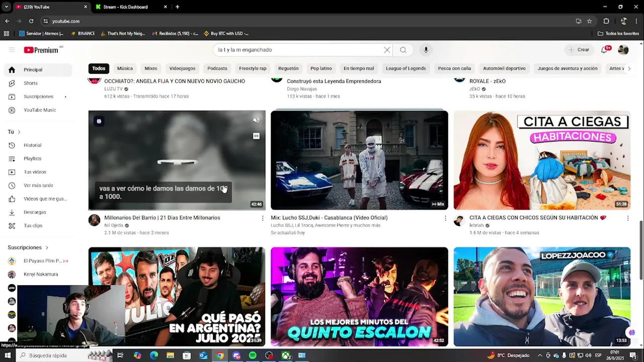Open the LUZU TV channel link
This screenshot has height=362, width=644.
[x=113, y=89]
